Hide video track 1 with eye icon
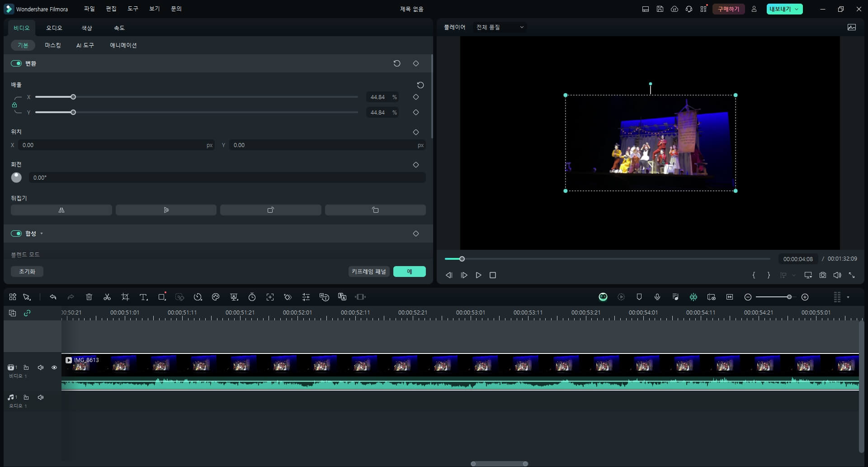Image resolution: width=868 pixels, height=467 pixels. [54, 367]
